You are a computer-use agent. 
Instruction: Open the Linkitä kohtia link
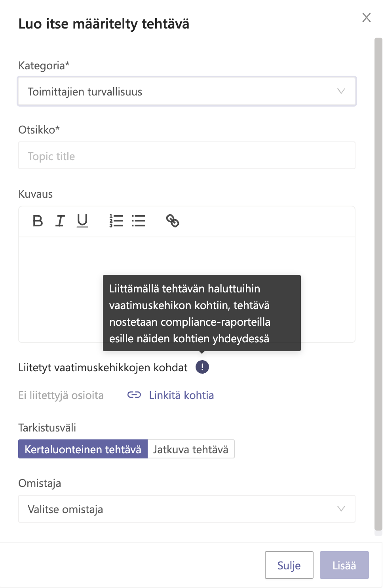(x=171, y=395)
